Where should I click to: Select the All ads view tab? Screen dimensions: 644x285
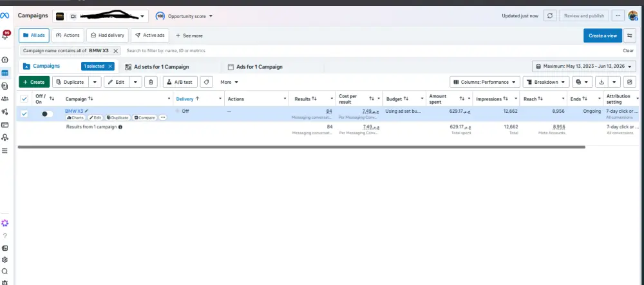[x=33, y=35]
